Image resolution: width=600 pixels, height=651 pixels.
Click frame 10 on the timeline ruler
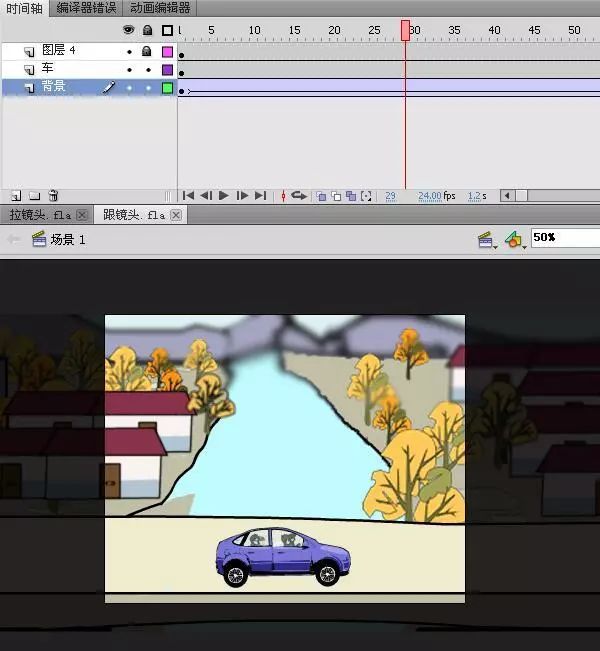point(254,31)
